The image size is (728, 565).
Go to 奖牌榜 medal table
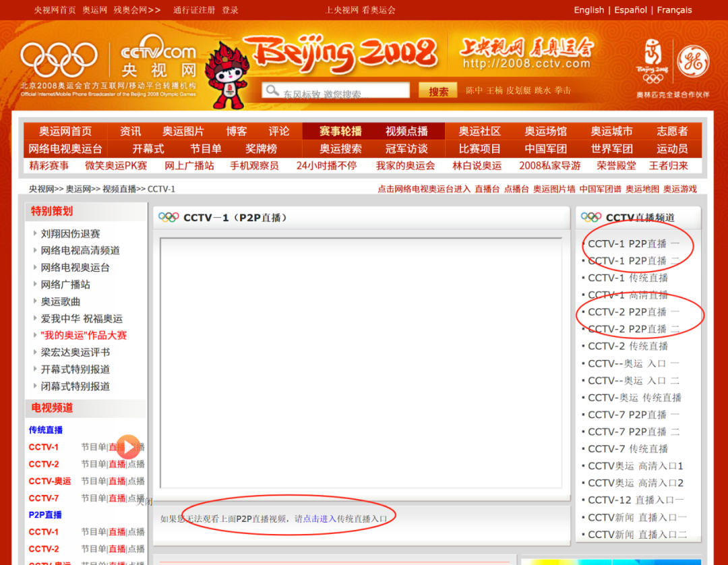261,148
